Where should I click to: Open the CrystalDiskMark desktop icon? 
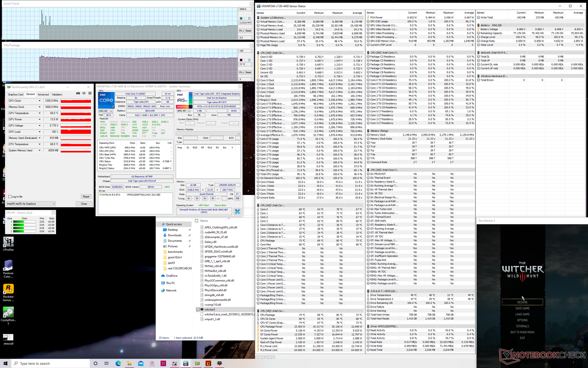click(8, 312)
